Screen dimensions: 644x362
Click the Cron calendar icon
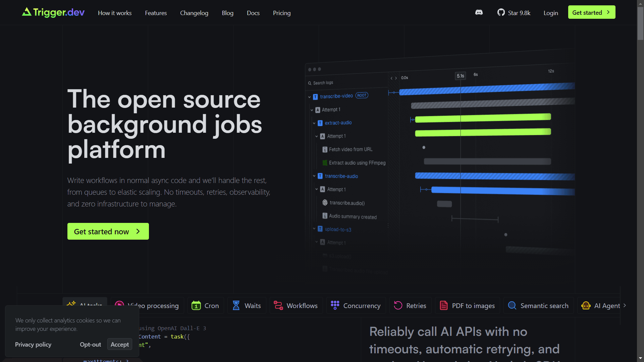point(196,305)
